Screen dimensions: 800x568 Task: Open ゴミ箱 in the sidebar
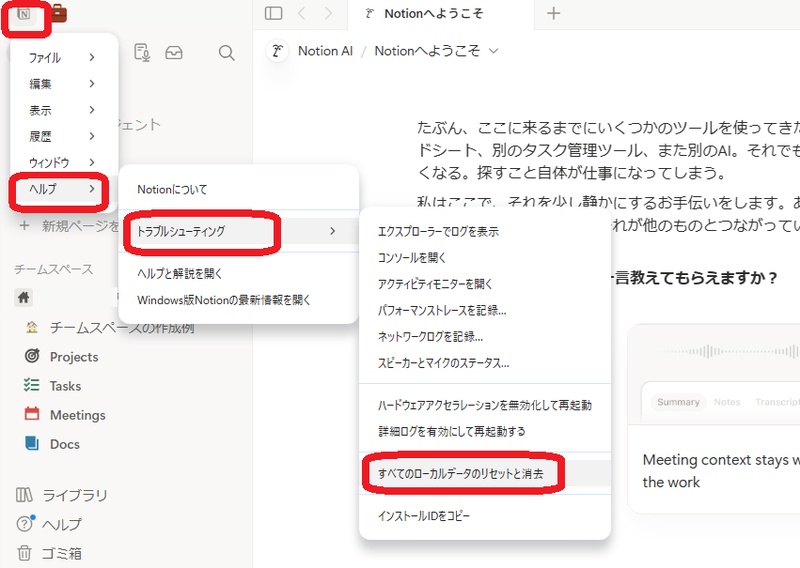pyautogui.click(x=61, y=553)
